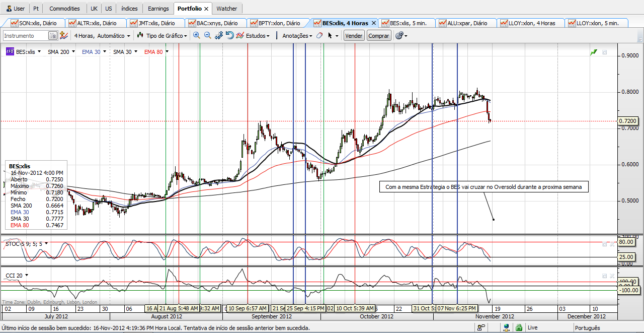Zoom in on the chart
This screenshot has height=333, width=644.
[197, 36]
